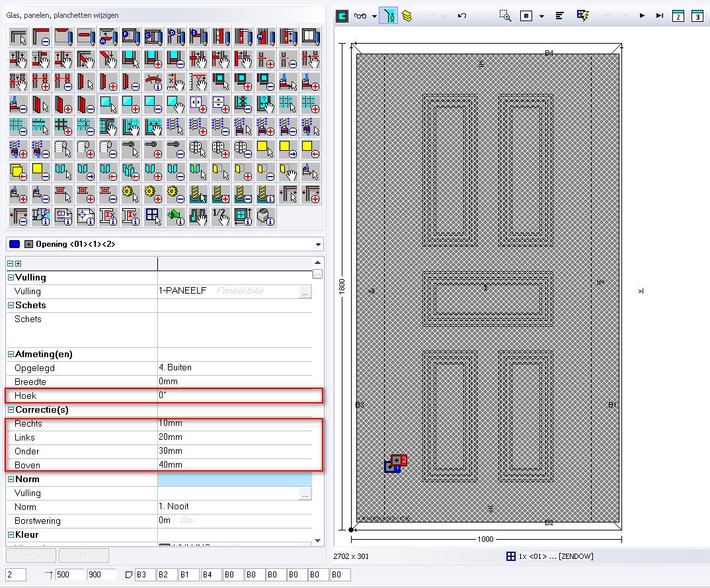Viewport: 710px width, 588px height.
Task: Open the 3D cube info icon
Action: [x=266, y=216]
